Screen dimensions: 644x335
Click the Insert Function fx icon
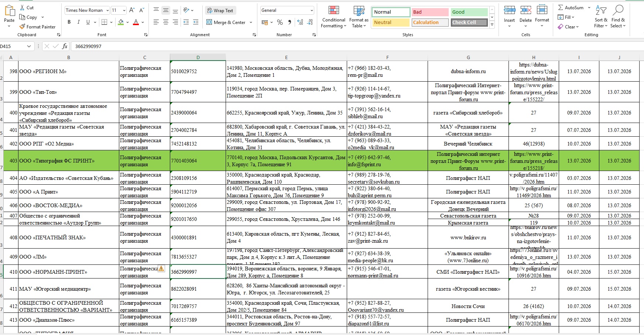65,46
